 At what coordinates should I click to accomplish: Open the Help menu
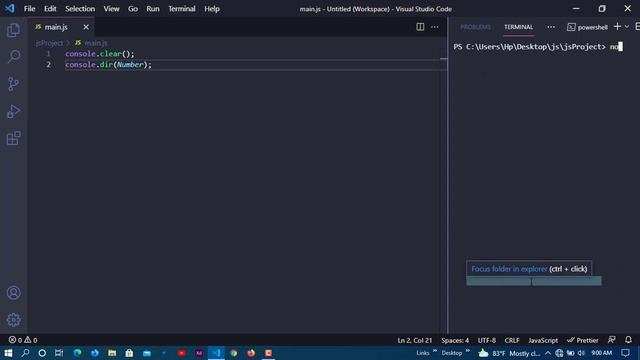click(212, 9)
